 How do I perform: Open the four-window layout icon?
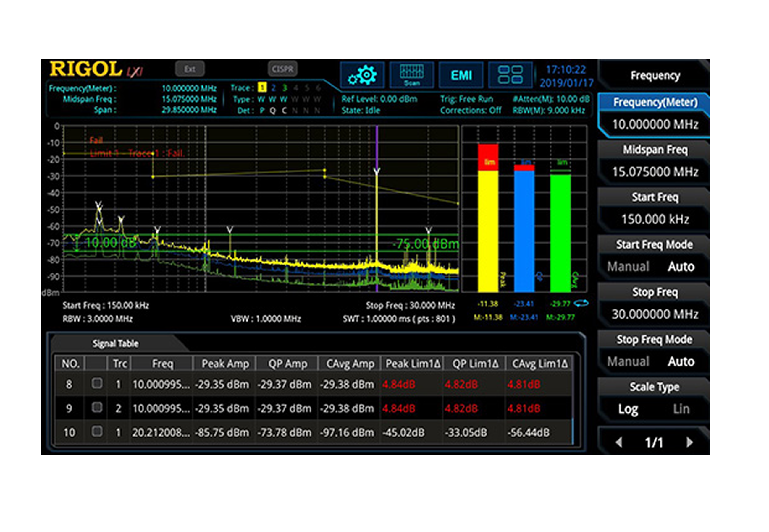pyautogui.click(x=510, y=75)
